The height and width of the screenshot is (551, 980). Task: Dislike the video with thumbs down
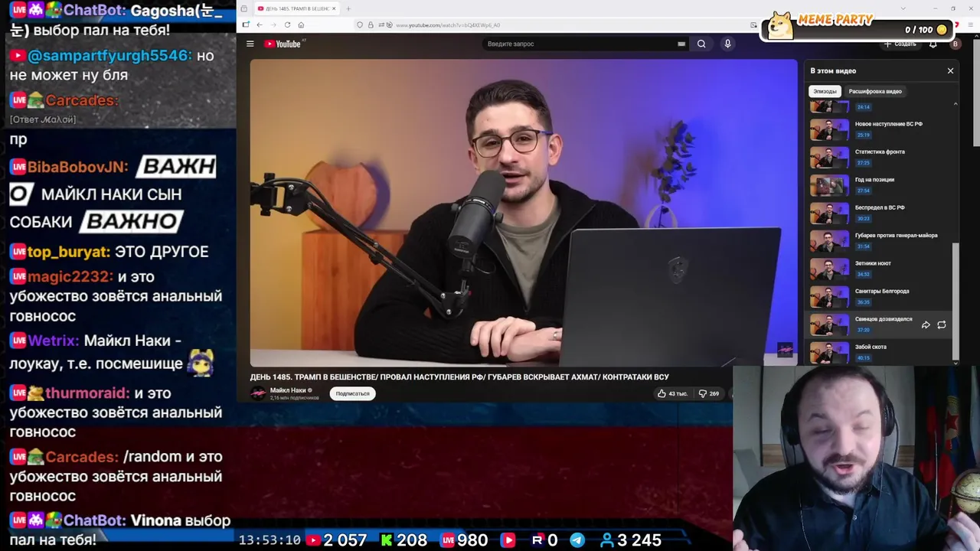click(x=708, y=393)
